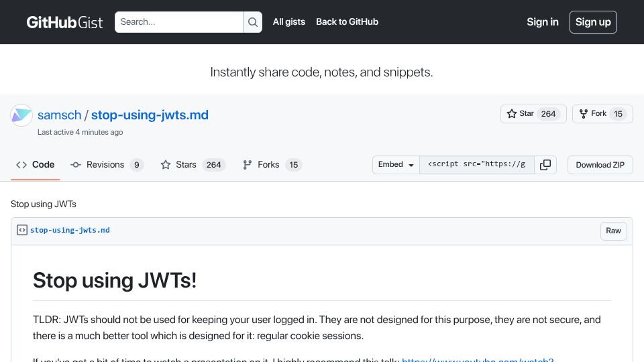Click the 'Stop using JWTs' description text
This screenshot has width=644, height=362.
44,204
